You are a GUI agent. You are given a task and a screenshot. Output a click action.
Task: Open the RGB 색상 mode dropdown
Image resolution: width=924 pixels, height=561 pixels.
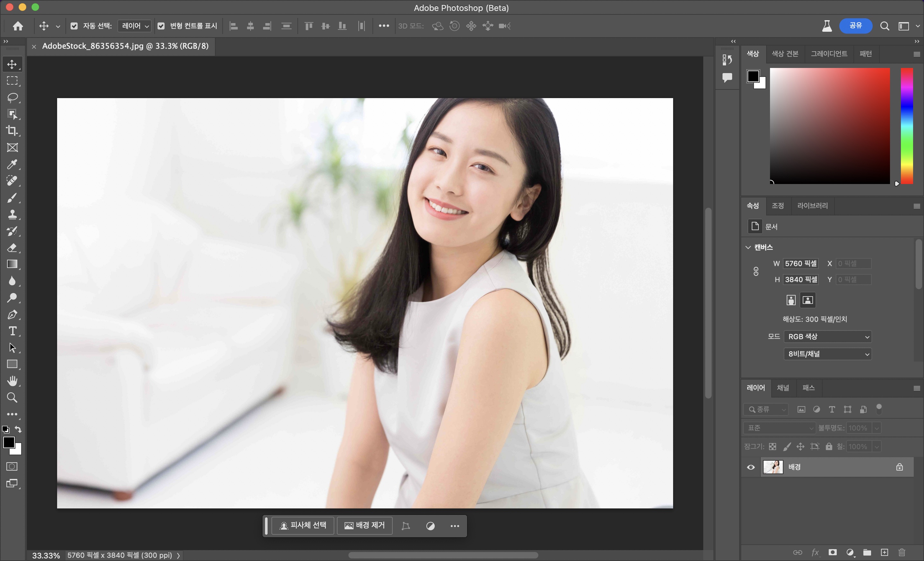point(827,337)
